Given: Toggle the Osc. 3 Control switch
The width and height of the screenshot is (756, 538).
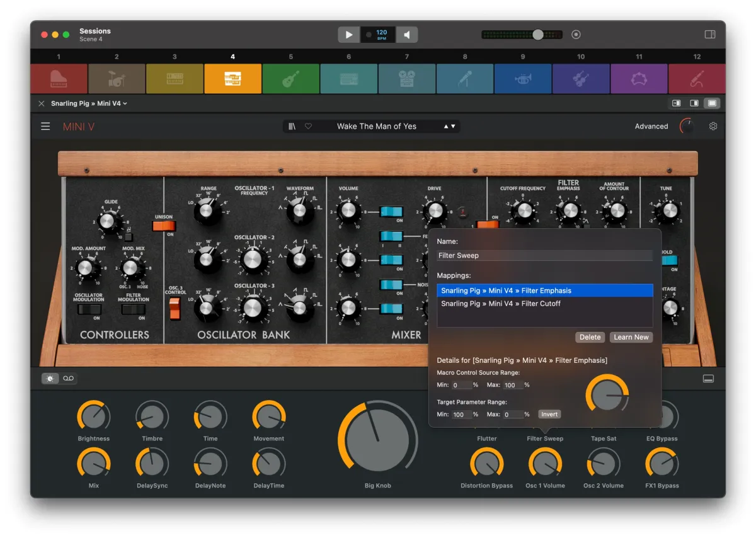Looking at the screenshot, I should (175, 308).
